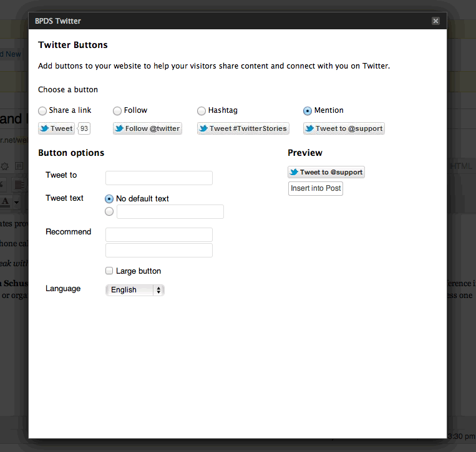
Task: Pick the No default text option
Action: coord(110,199)
